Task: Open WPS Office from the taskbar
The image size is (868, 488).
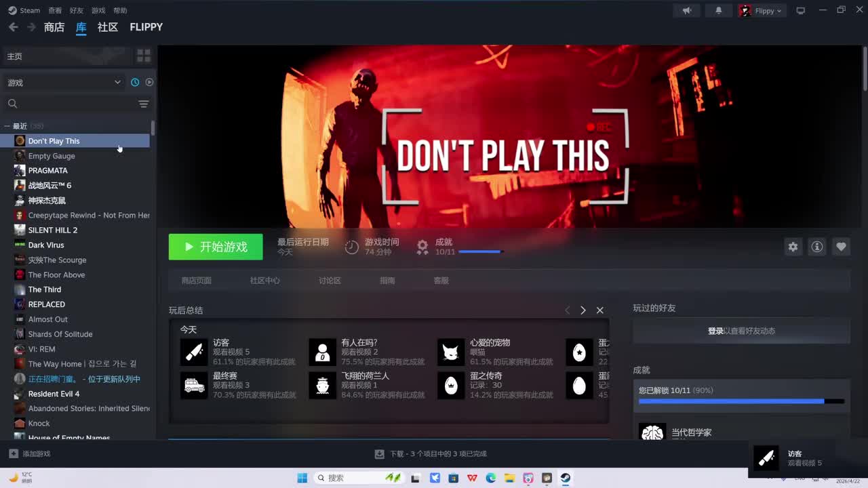Action: point(472,478)
